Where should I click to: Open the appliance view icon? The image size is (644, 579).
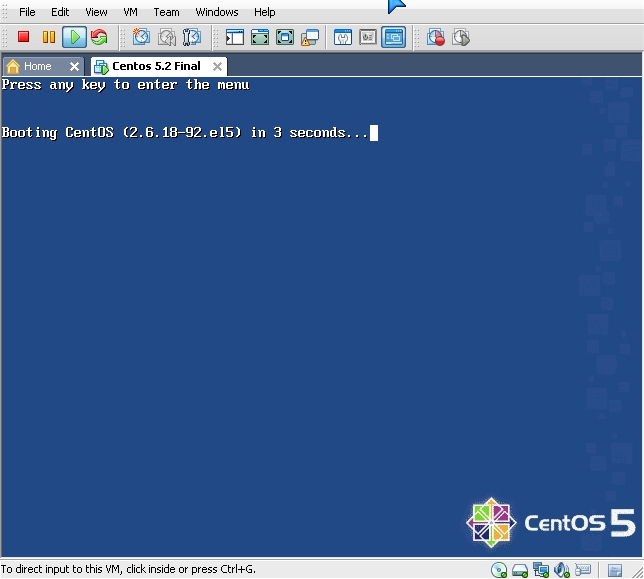click(x=368, y=37)
